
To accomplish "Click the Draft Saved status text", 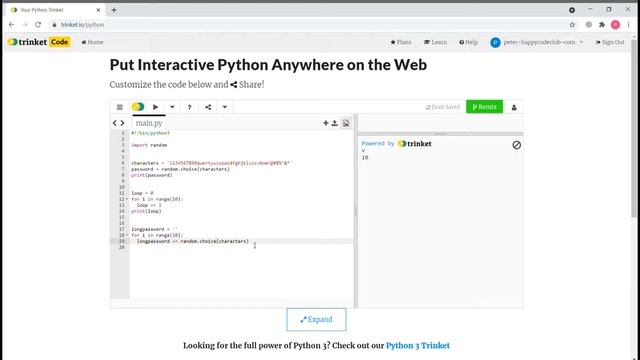I will pyautogui.click(x=443, y=107).
